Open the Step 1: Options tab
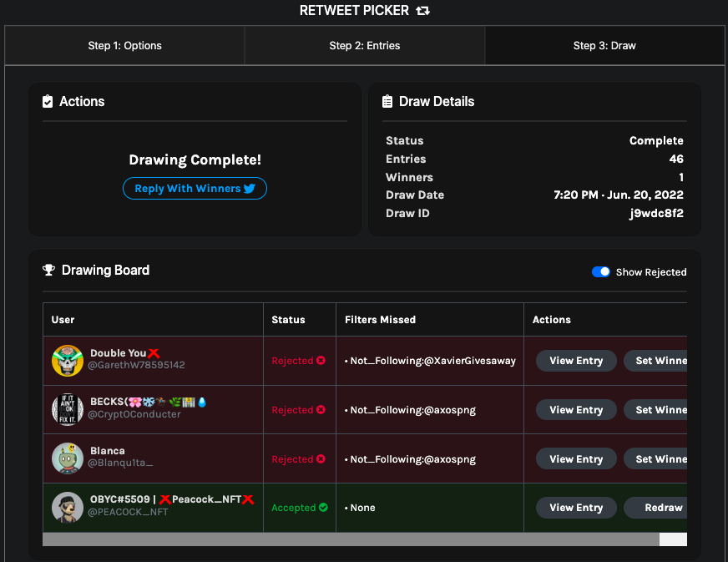 click(x=125, y=46)
